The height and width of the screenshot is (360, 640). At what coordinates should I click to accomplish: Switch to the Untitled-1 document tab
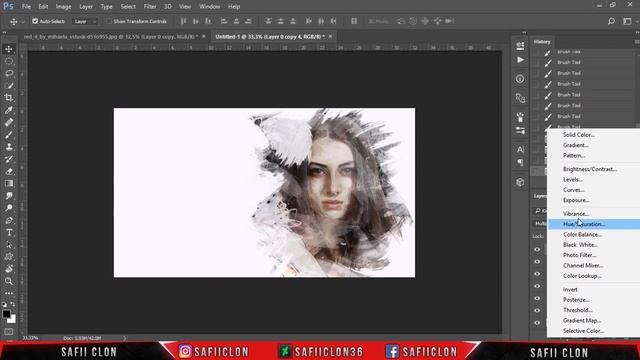(270, 37)
